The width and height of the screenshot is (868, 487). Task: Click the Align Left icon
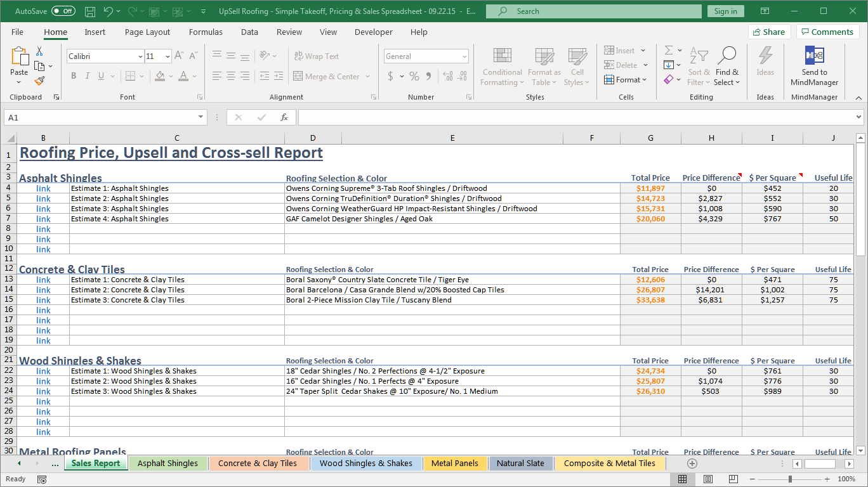pos(217,76)
